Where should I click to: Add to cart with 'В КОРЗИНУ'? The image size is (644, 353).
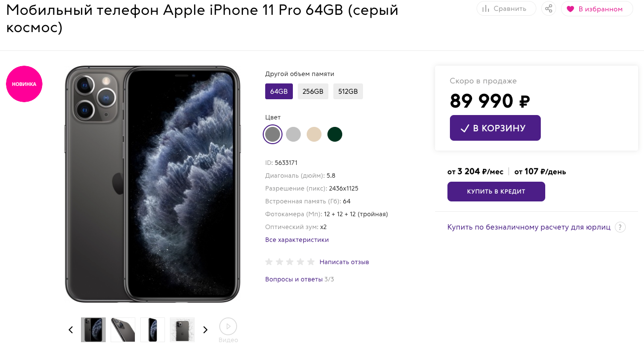pos(495,128)
